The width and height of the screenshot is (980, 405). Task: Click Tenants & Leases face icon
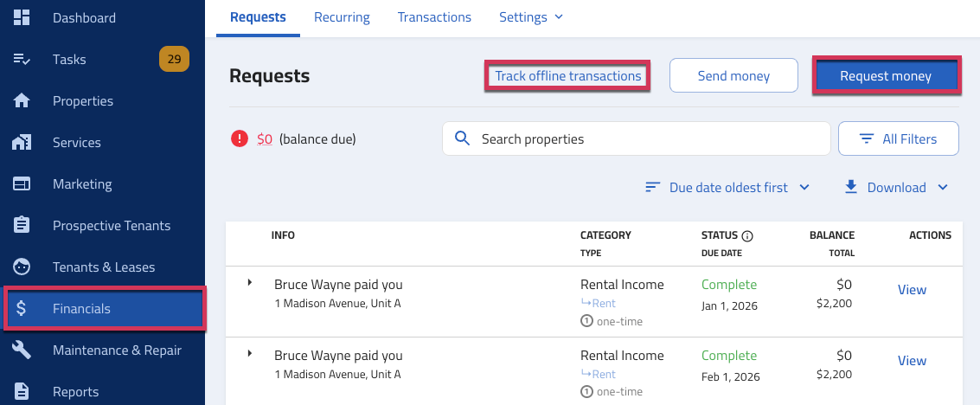tap(22, 267)
